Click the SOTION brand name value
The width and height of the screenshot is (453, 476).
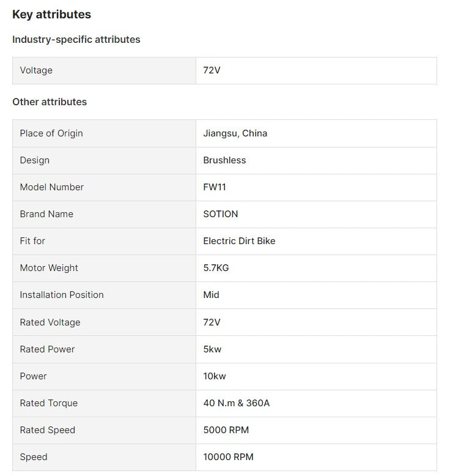click(221, 214)
